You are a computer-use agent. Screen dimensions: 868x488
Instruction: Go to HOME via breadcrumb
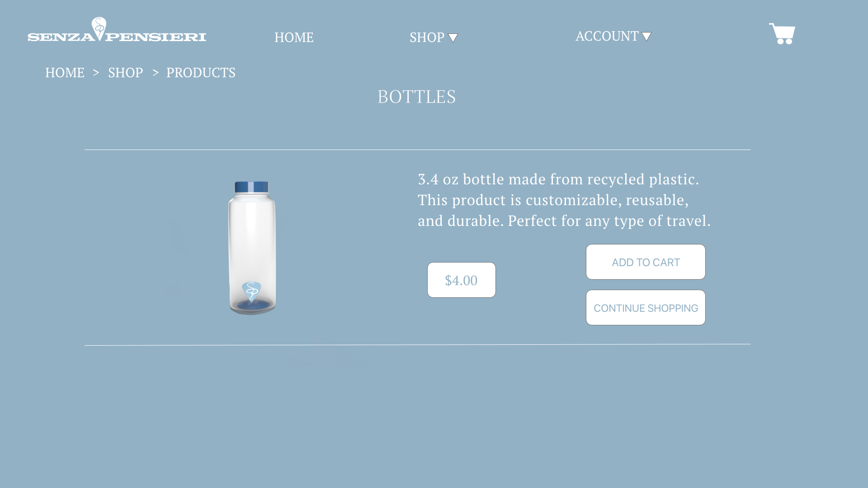pos(65,72)
